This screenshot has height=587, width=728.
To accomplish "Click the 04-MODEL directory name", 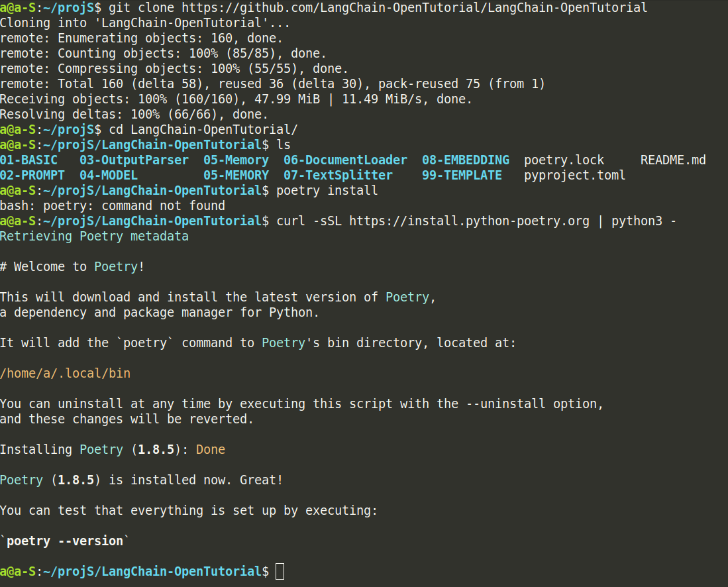I will pyautogui.click(x=109, y=176).
